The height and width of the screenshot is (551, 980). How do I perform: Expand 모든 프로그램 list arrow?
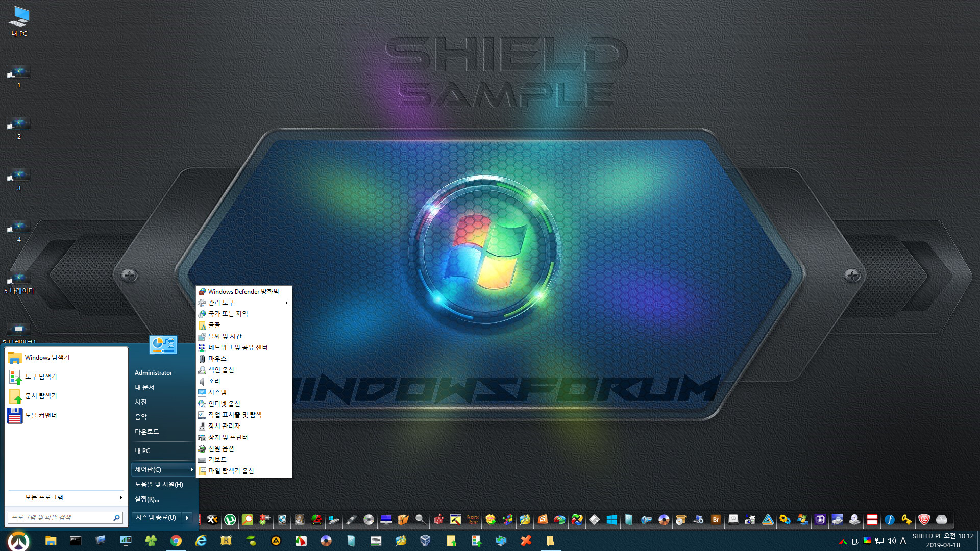pos(121,497)
